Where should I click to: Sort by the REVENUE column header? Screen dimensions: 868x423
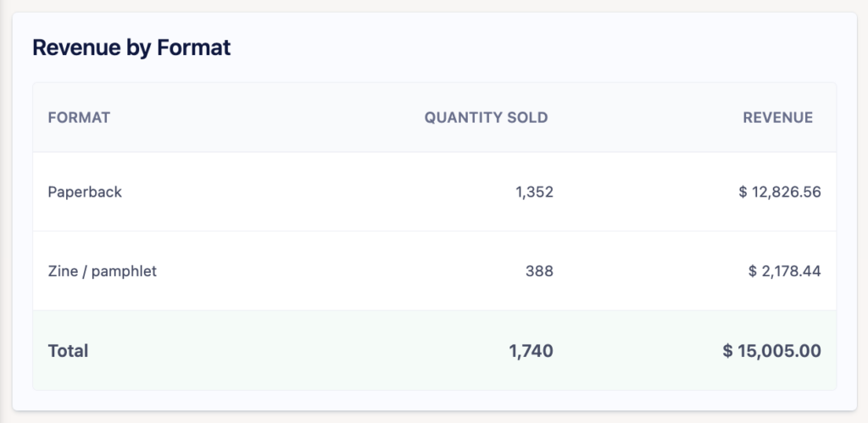coord(777,118)
